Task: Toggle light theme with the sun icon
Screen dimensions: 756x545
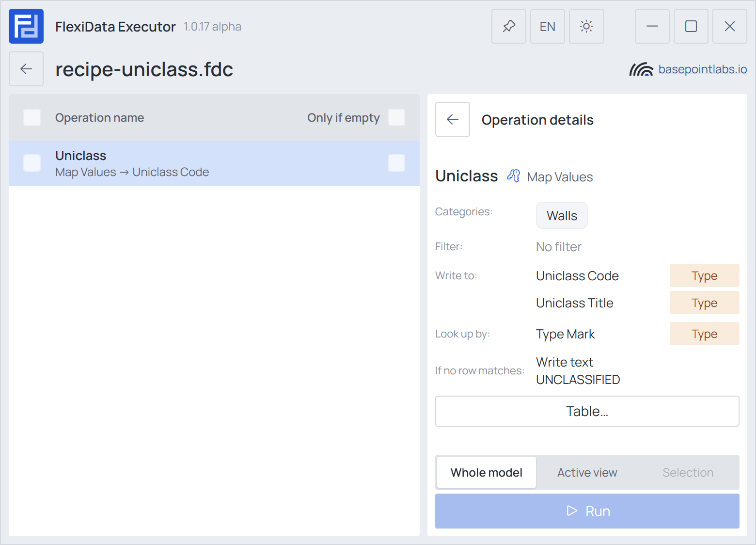Action: (x=586, y=26)
